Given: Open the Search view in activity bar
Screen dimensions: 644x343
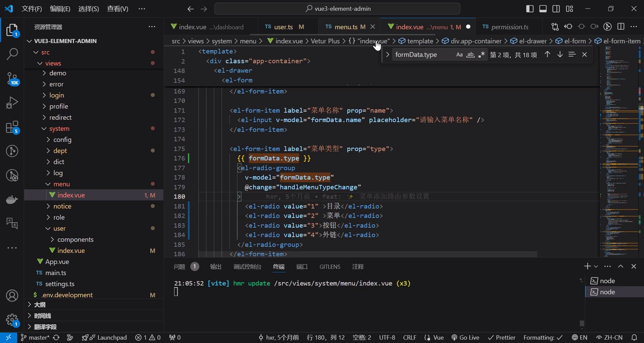Looking at the screenshot, I should point(12,54).
